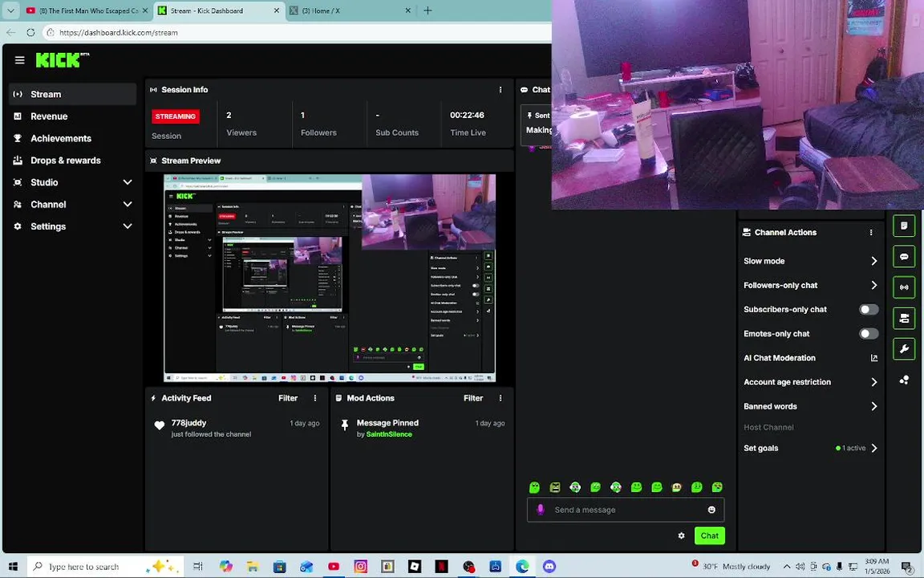Open Instagram from the taskbar
Screen dimensions: 924x578
tap(361, 566)
